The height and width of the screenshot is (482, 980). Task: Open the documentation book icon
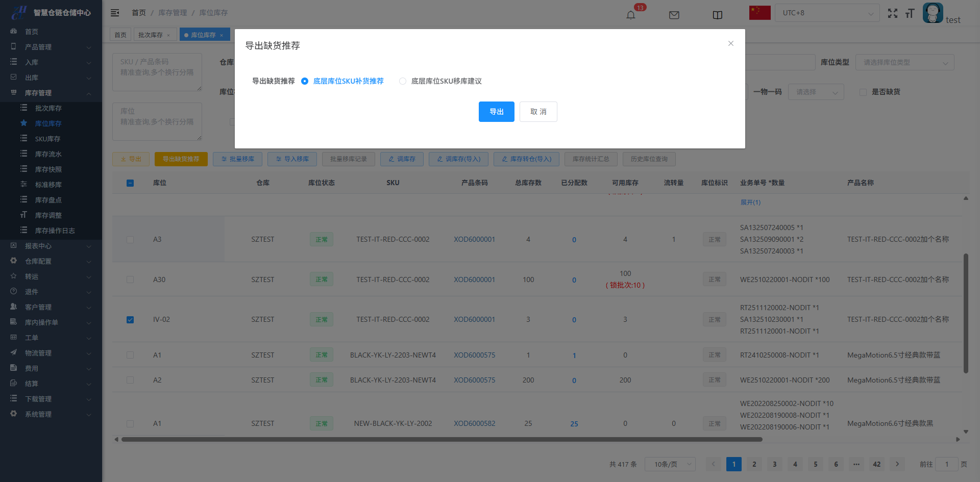[x=717, y=15]
